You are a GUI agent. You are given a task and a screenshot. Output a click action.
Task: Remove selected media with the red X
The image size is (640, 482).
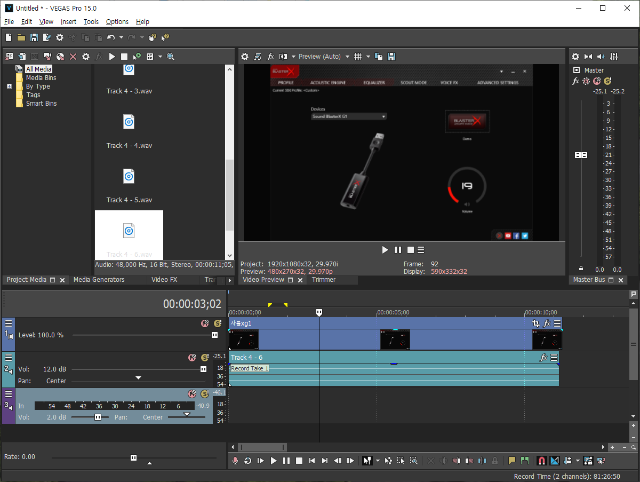tap(73, 57)
